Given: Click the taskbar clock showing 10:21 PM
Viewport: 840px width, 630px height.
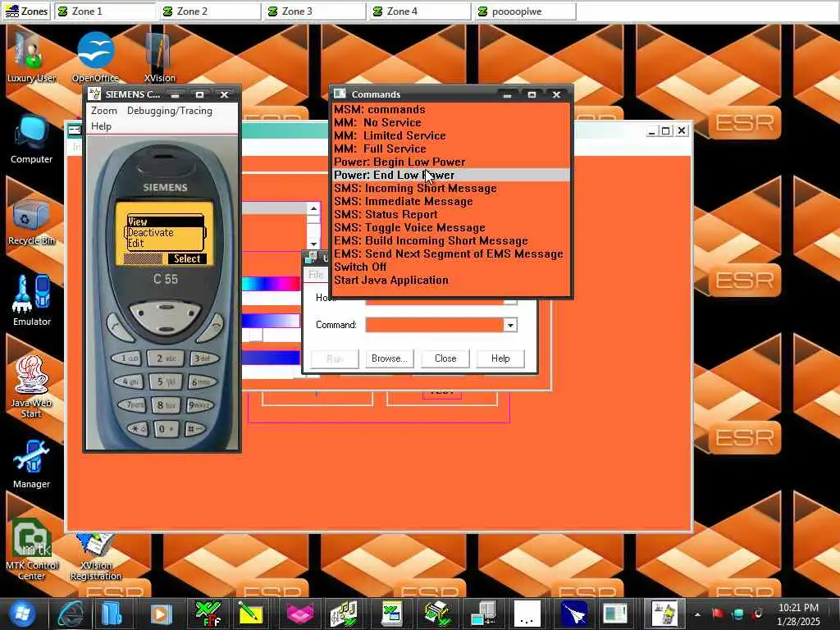Looking at the screenshot, I should click(x=798, y=614).
